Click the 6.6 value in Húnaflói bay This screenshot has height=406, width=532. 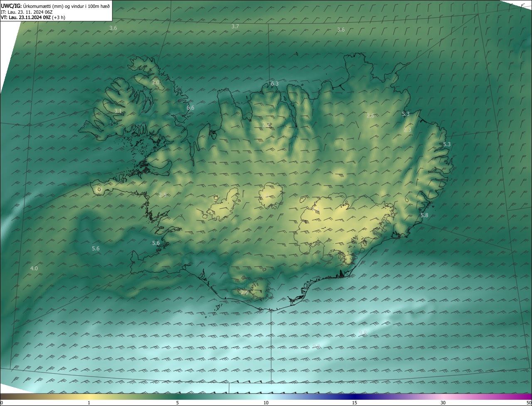tap(190, 108)
